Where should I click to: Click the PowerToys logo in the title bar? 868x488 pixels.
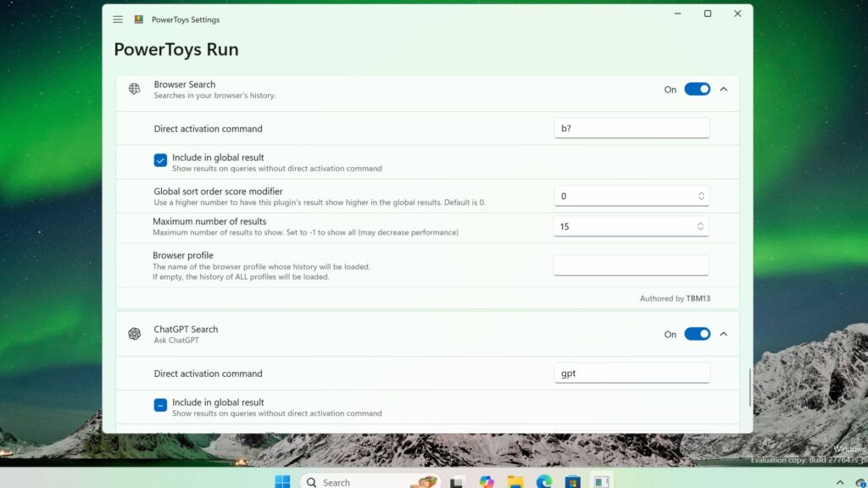[138, 19]
